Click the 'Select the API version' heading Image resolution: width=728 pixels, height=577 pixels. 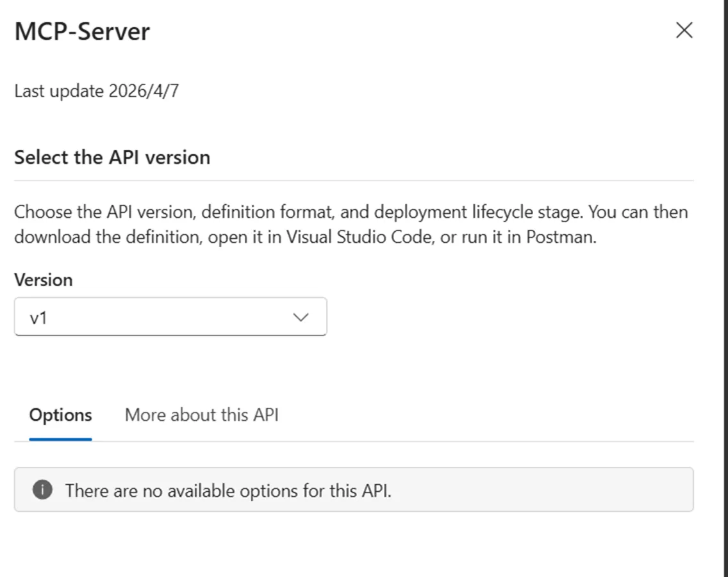112,158
